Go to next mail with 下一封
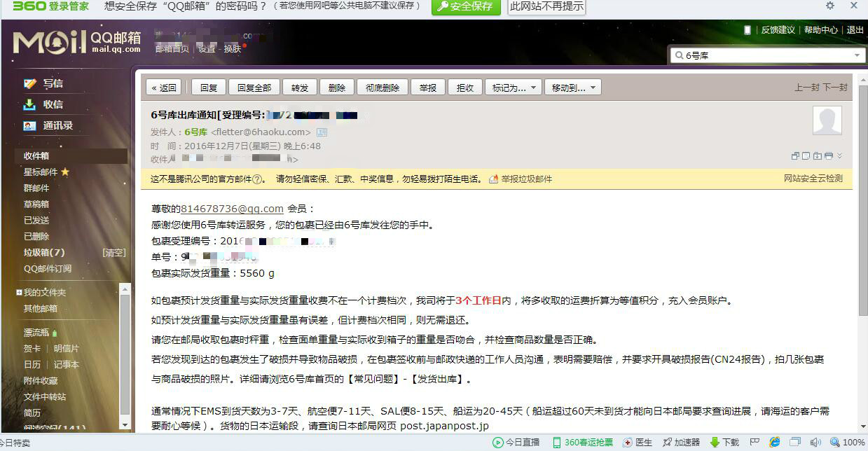Screen dimensions: 868x451 click(x=835, y=88)
